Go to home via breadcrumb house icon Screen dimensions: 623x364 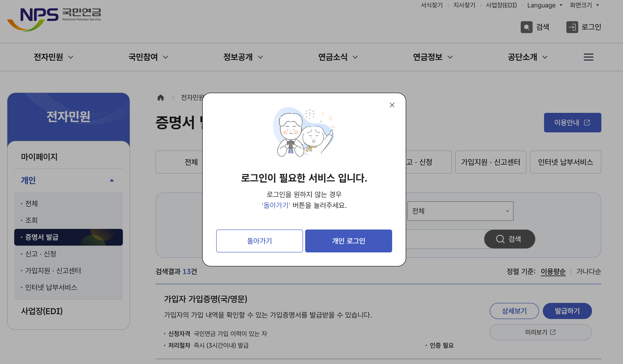[160, 98]
